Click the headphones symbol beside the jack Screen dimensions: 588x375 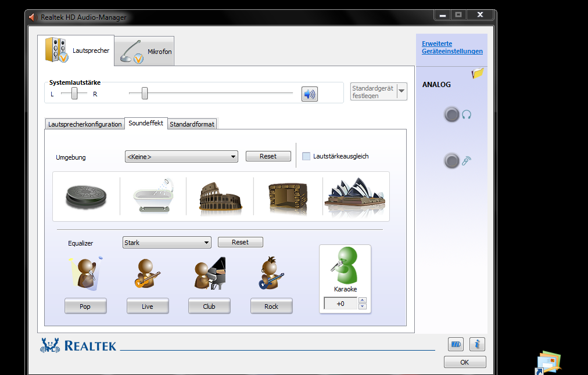(467, 114)
